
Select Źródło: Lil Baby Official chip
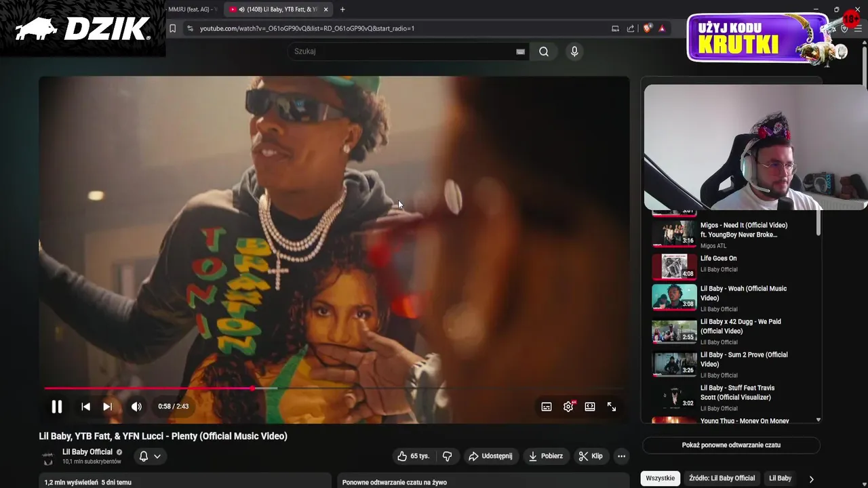pos(722,479)
